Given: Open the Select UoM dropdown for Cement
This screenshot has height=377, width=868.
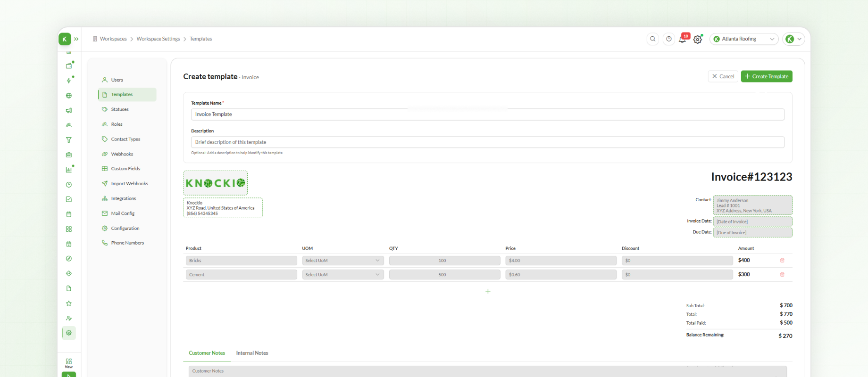Looking at the screenshot, I should pyautogui.click(x=343, y=275).
